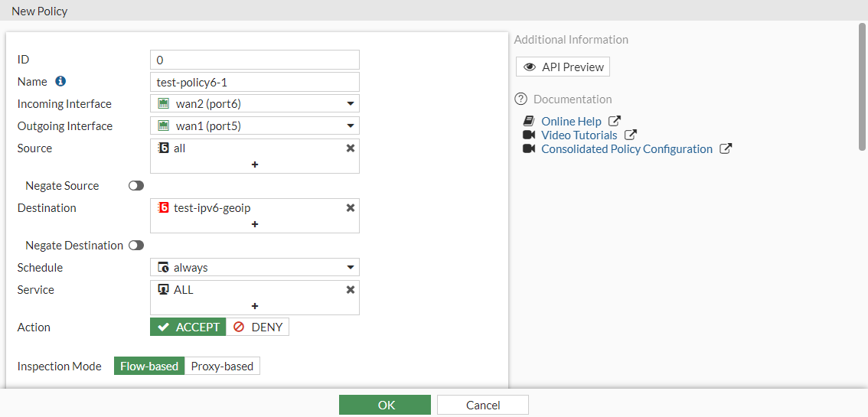The height and width of the screenshot is (417, 868).
Task: Add another source with plus icon
Action: 255,165
